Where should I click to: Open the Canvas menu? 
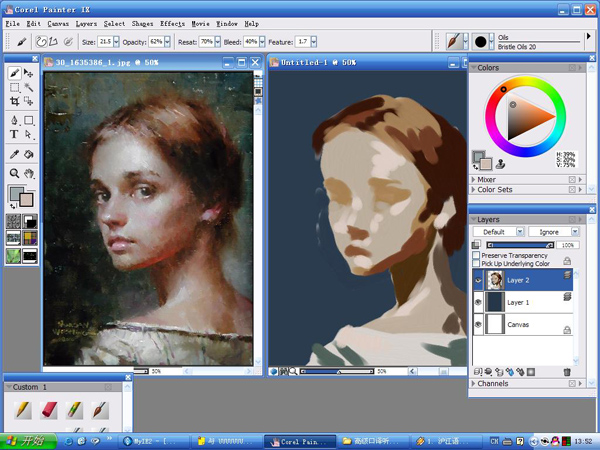click(58, 24)
